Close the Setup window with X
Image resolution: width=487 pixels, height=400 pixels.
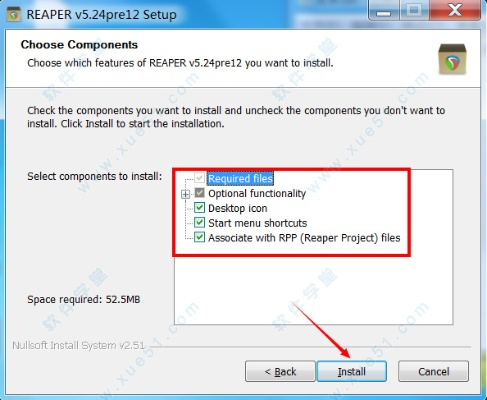(455, 10)
